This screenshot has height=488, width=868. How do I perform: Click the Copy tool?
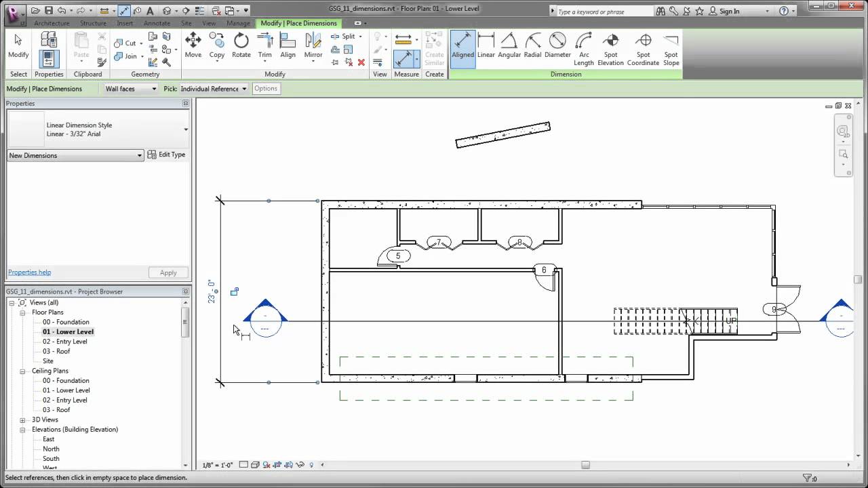(217, 46)
